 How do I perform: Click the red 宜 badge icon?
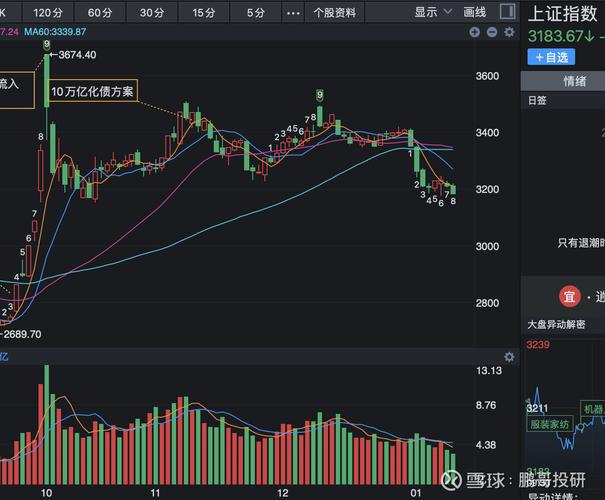coord(570,297)
